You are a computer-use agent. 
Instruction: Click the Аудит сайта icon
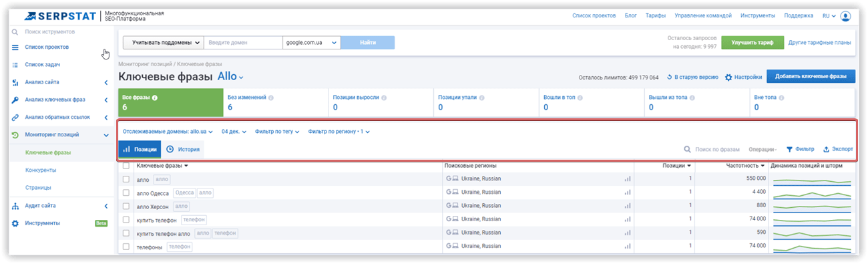click(x=15, y=206)
